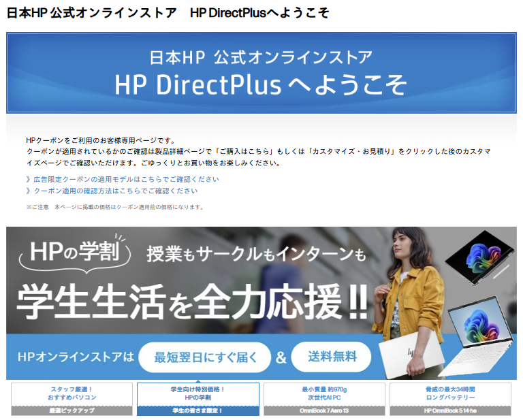Click the 送料無料 pill button
Viewport: 523px width, 420px height.
[331, 356]
